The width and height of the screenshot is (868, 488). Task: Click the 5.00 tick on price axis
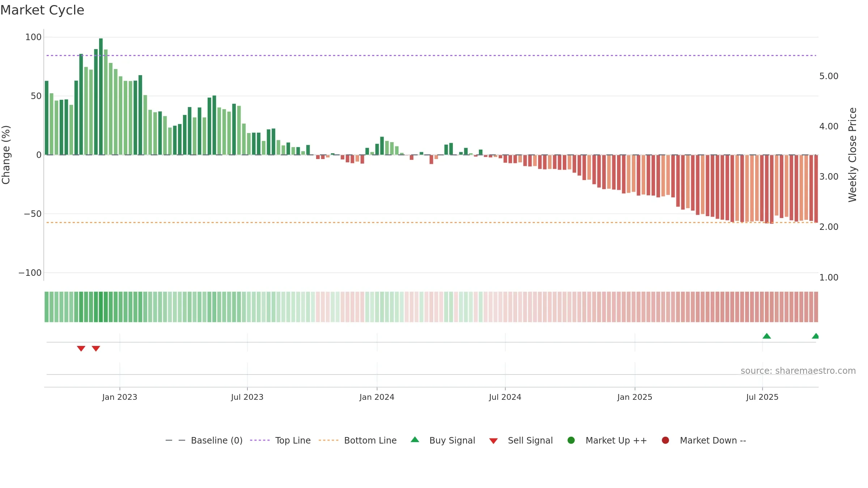pos(829,76)
